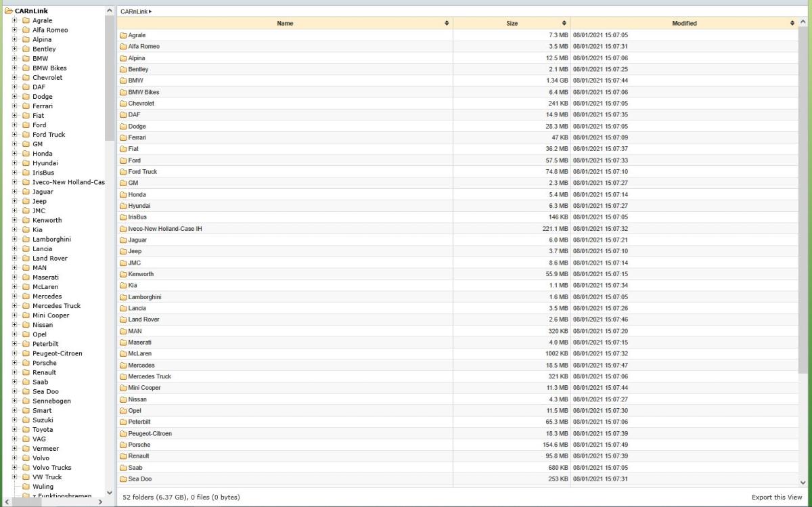Image resolution: width=812 pixels, height=507 pixels.
Task: Select Sennebogen in the folder tree
Action: tap(51, 401)
